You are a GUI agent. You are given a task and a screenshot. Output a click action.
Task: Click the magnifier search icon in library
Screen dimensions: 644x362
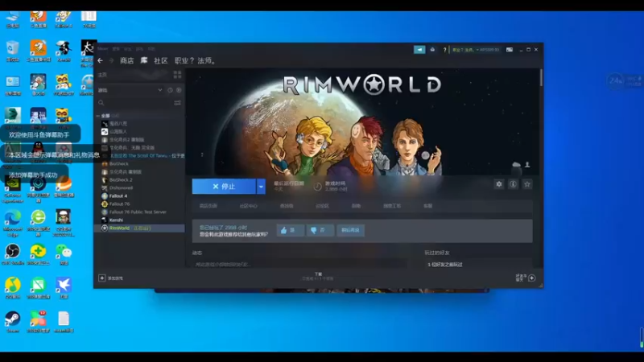click(x=101, y=103)
